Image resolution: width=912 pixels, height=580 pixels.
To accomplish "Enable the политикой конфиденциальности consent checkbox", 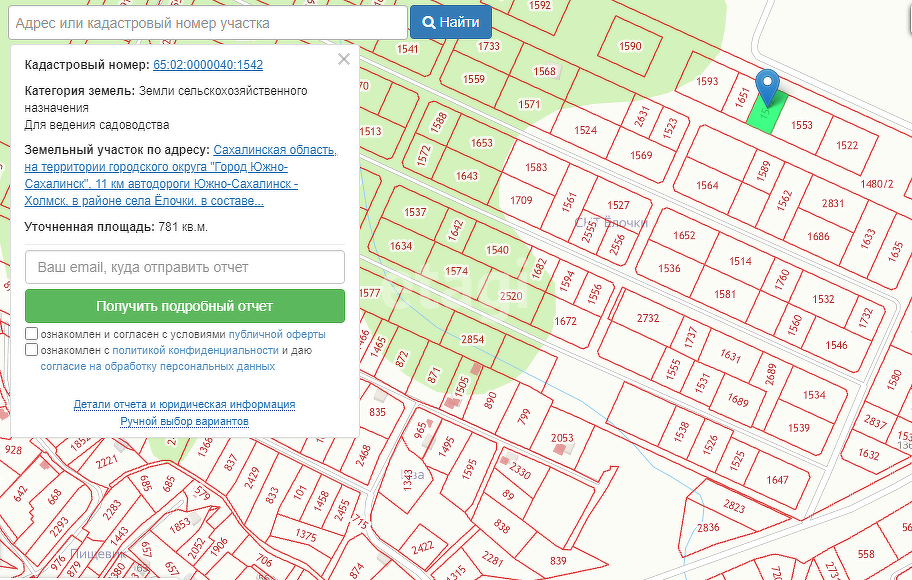I will [x=32, y=351].
